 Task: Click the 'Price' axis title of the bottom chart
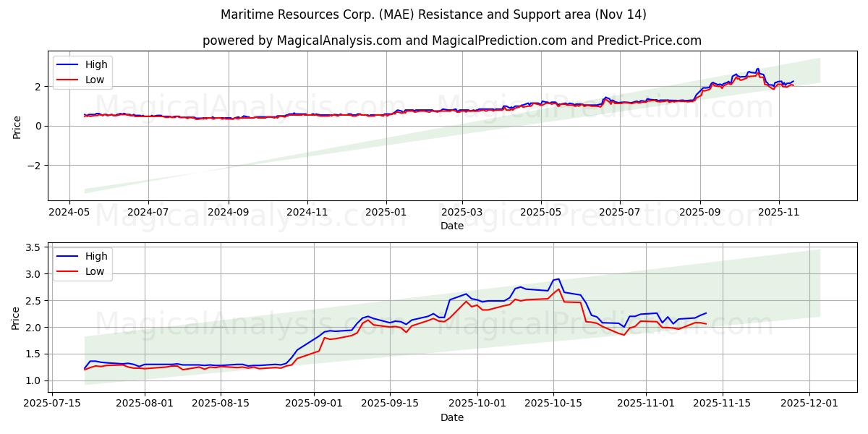(17, 317)
